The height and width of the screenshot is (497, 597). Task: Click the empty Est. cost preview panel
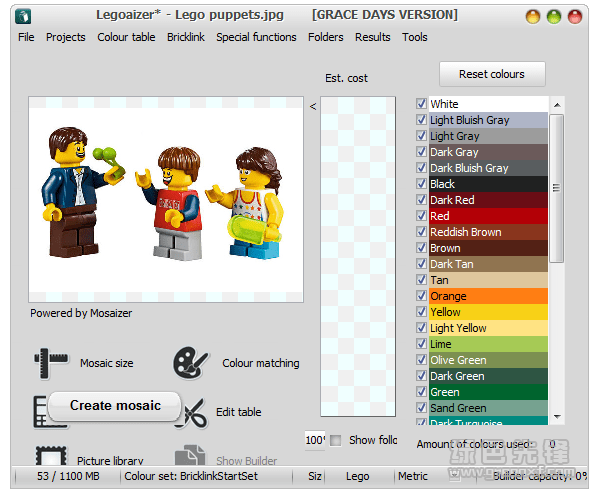(x=358, y=256)
